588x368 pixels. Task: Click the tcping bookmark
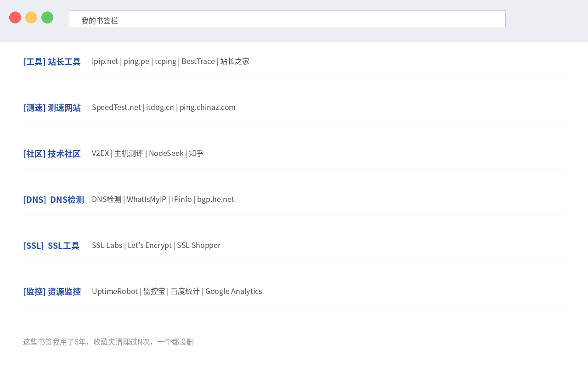click(x=165, y=61)
